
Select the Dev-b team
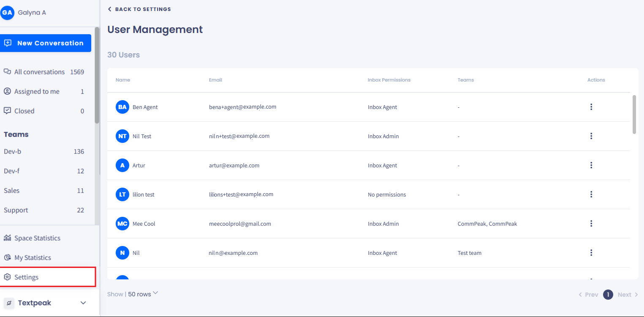[44, 151]
